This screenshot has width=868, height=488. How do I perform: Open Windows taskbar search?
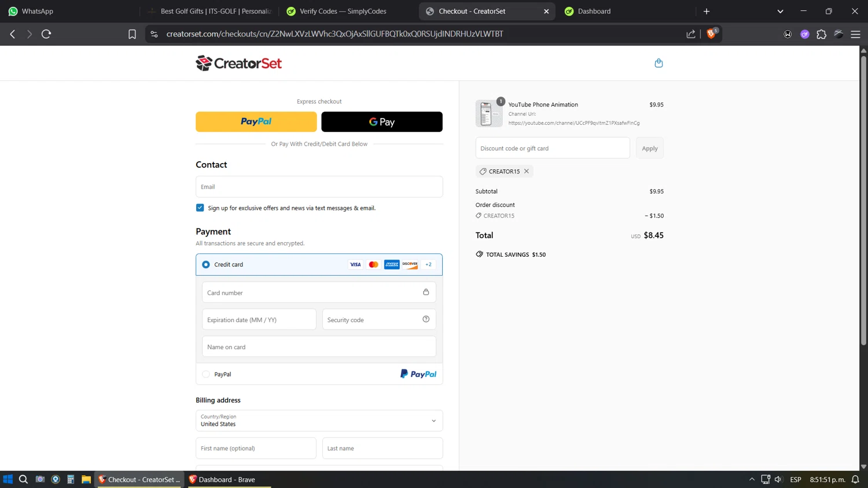(x=23, y=479)
